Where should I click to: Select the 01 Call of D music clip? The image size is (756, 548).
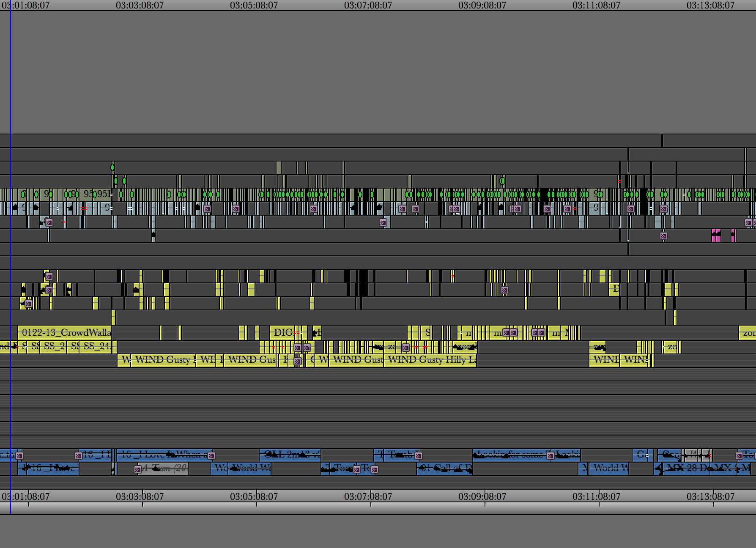tap(444, 469)
